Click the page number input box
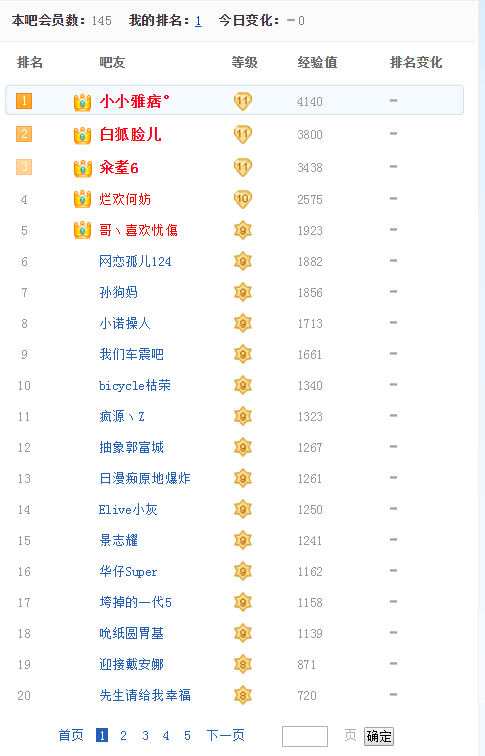Screen dimensions: 485x756 coord(305,736)
